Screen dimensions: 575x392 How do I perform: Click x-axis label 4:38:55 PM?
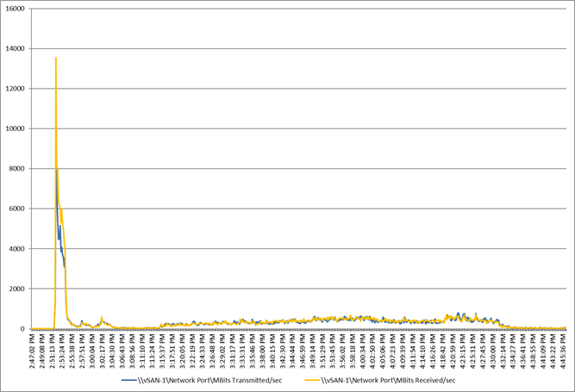pos(534,351)
